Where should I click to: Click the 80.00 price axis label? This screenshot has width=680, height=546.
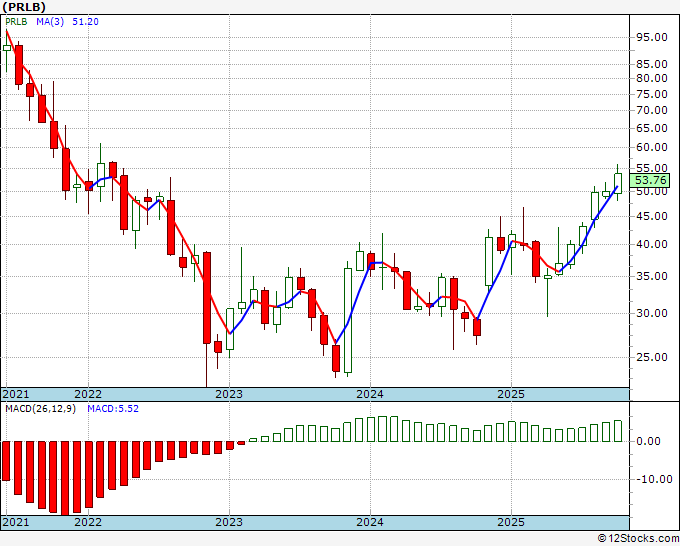652,78
